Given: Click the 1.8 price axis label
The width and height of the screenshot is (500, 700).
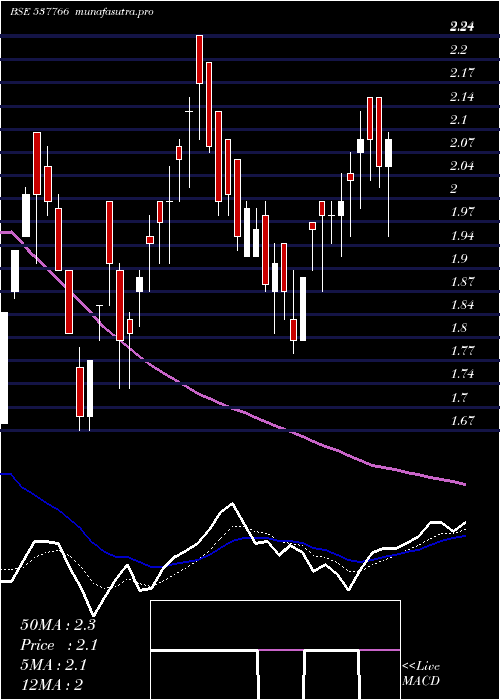Looking at the screenshot, I should click(x=458, y=328).
